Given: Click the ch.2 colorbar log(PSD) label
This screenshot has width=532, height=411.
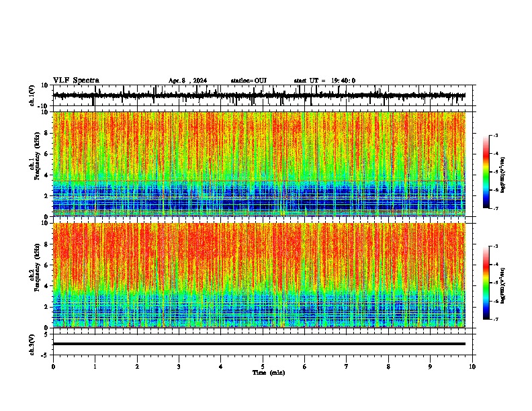Looking at the screenshot, I should pos(503,285).
